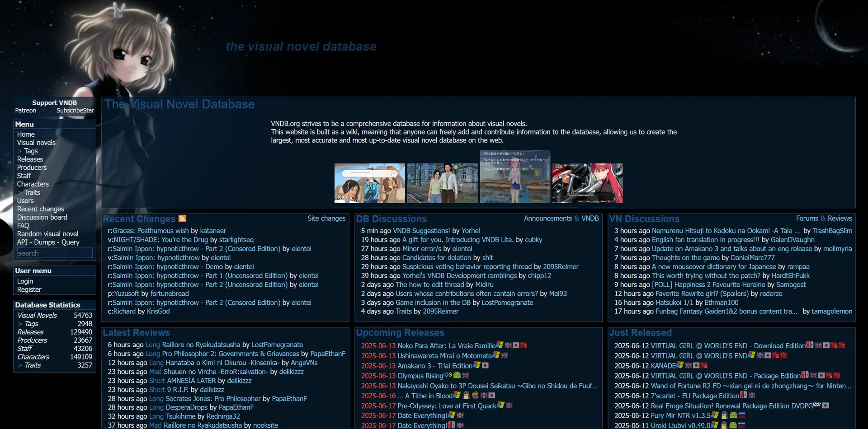The image size is (868, 429).
Task: Open user PapaEthanF on DesperaDrops review
Action: pyautogui.click(x=236, y=407)
